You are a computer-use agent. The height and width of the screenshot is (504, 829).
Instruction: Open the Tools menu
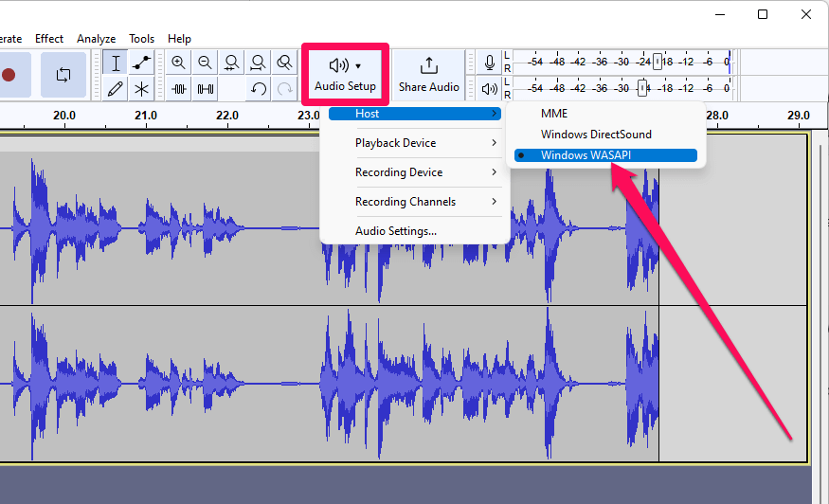142,39
